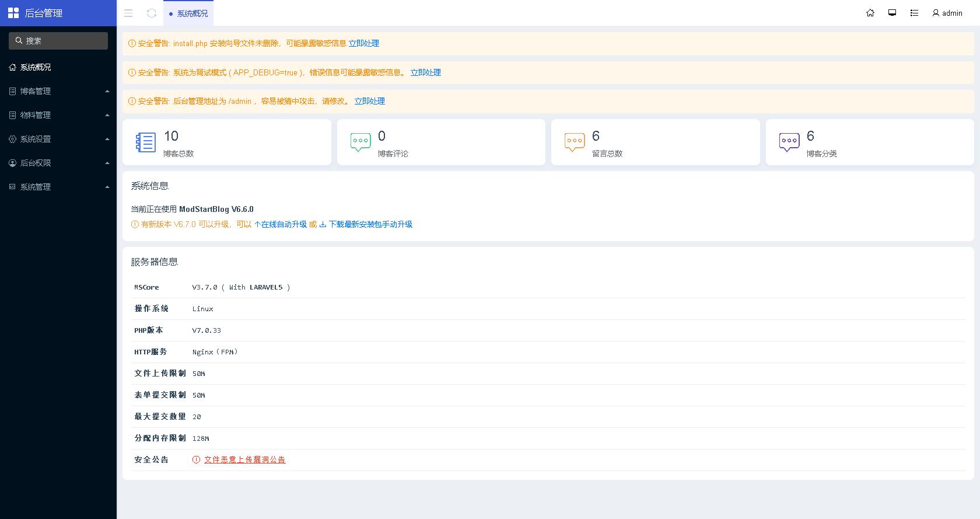Click 下载最新安装包手动升级 link
This screenshot has height=519, width=980.
pyautogui.click(x=366, y=224)
